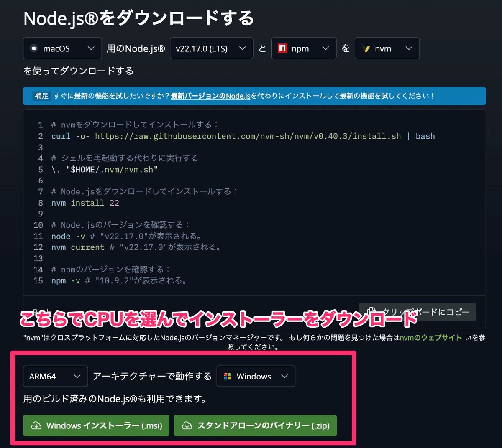The image size is (502, 448).
Task: Open the Windows platform dropdown near ARM64
Action: click(x=256, y=376)
